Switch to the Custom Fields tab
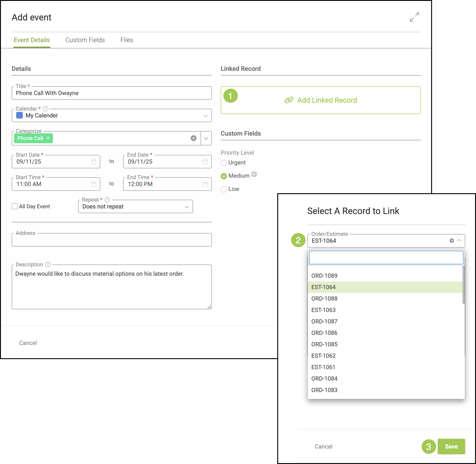476x464 pixels. pyautogui.click(x=85, y=40)
